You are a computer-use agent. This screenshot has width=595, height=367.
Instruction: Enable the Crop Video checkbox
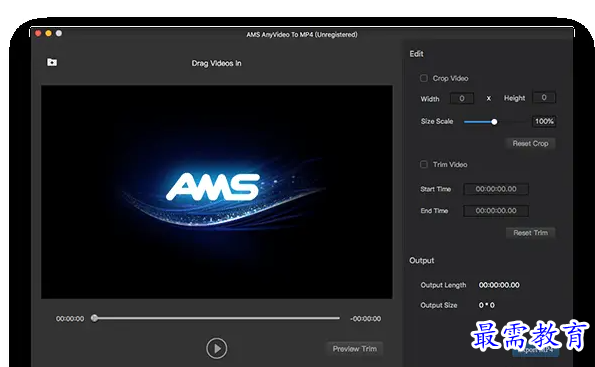click(x=423, y=78)
